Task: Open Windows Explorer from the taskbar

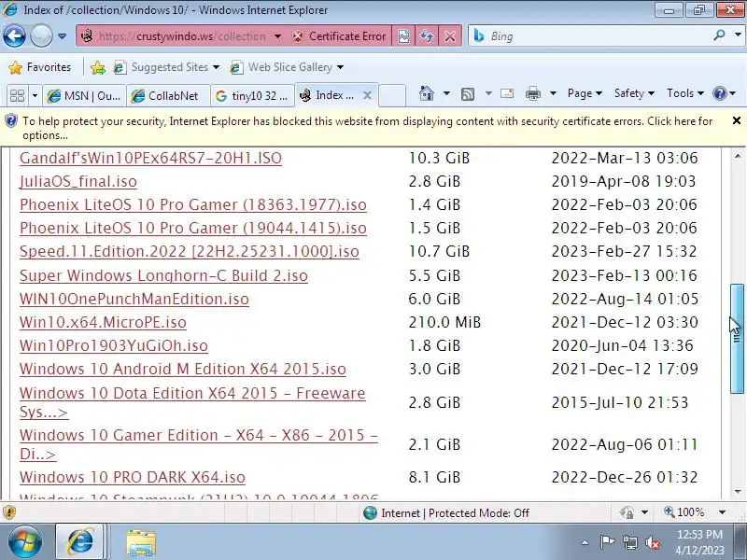Action: [141, 542]
